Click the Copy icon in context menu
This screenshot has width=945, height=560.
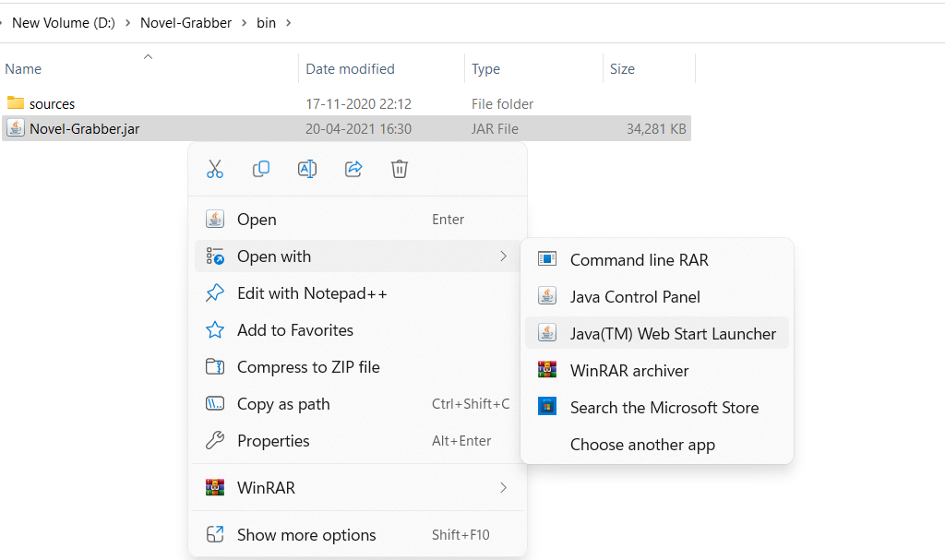(x=261, y=169)
